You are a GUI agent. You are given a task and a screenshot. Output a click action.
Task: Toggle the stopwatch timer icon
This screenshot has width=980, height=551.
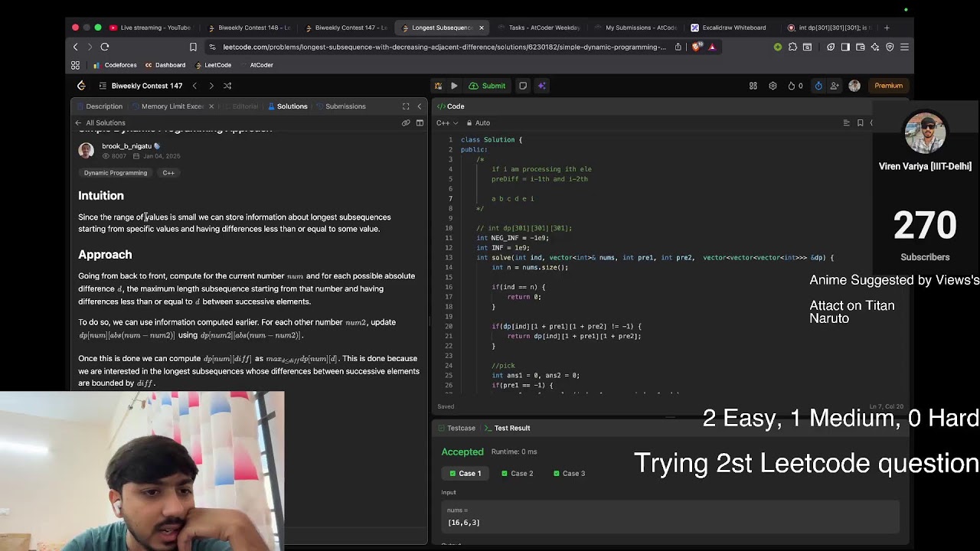click(818, 86)
